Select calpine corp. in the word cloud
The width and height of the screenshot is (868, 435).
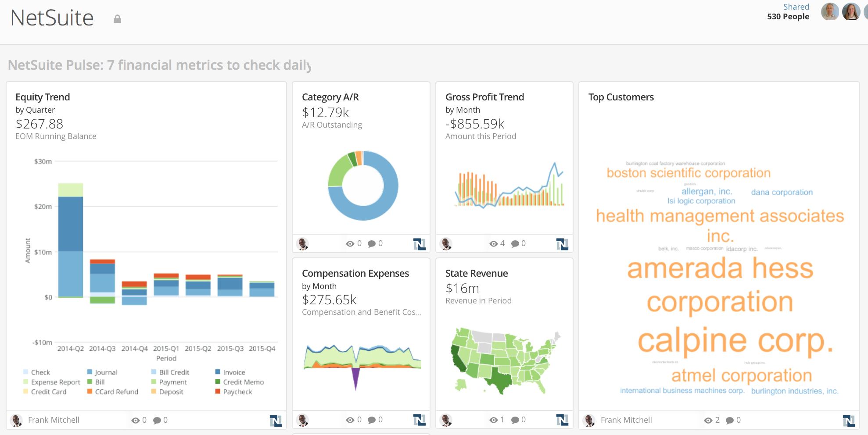[735, 341]
